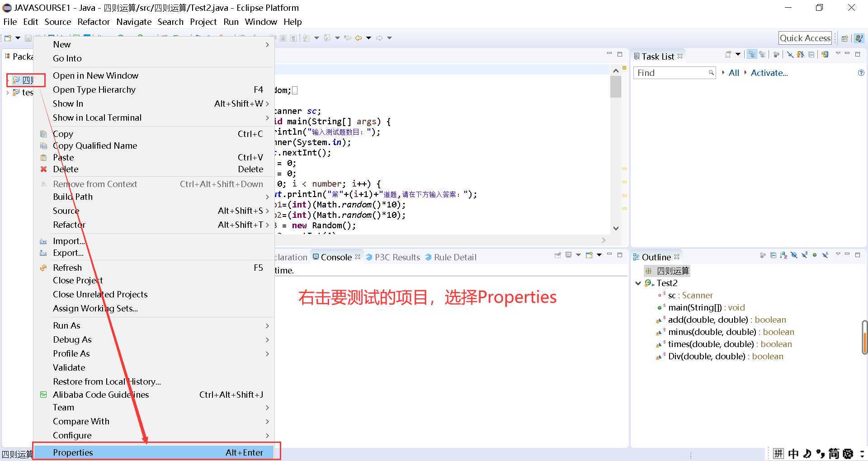Toggle Hide Local Types in Outline

click(x=825, y=255)
